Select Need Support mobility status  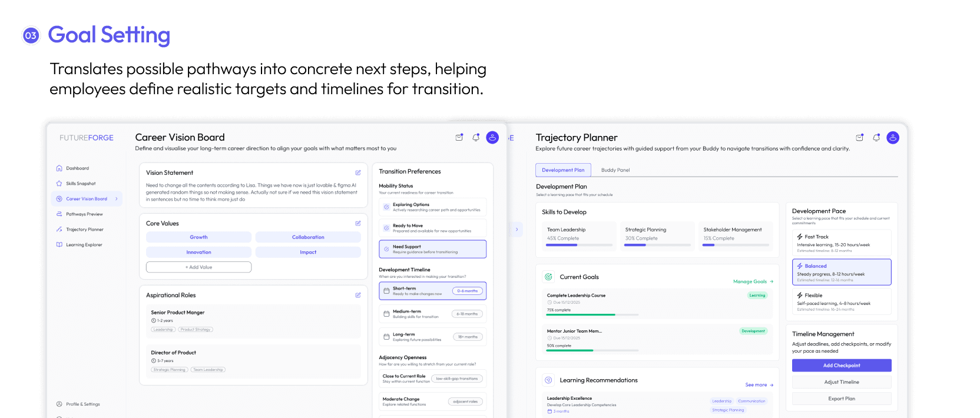(x=433, y=249)
